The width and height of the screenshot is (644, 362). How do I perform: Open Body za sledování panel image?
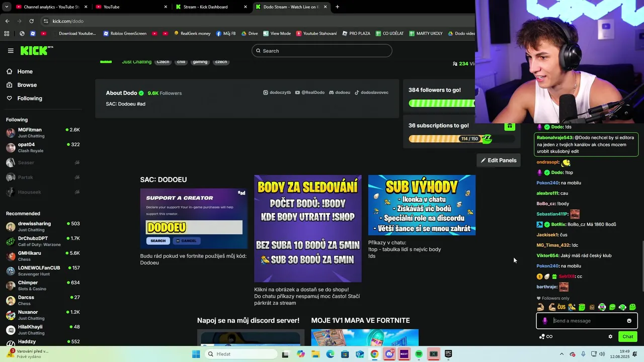(x=308, y=229)
